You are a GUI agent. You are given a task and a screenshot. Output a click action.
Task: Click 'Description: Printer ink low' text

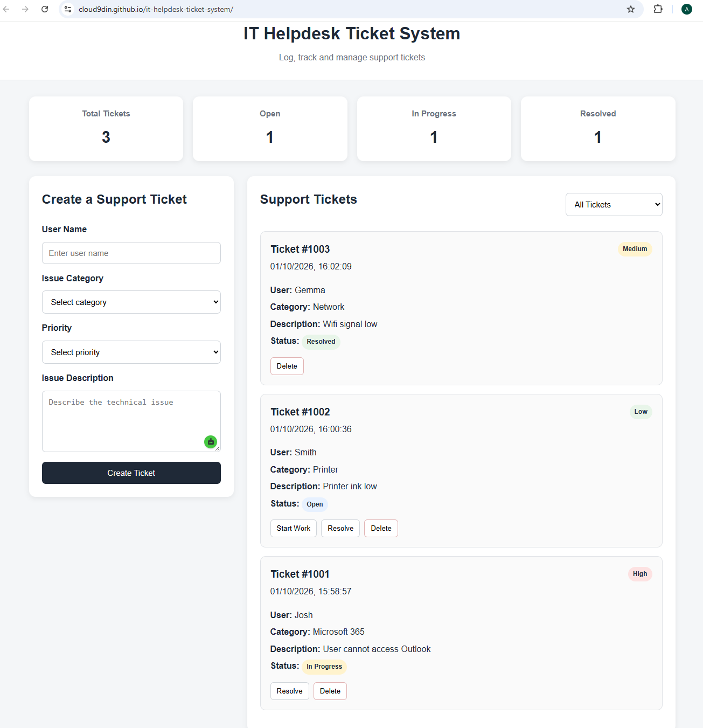click(324, 486)
